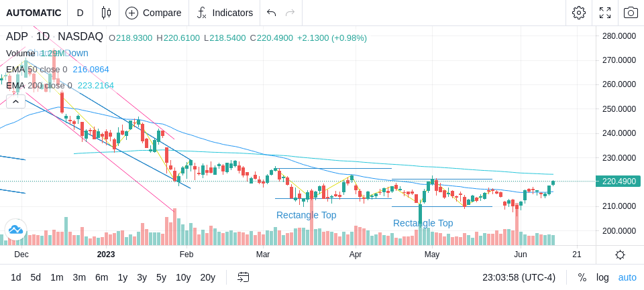644x290 pixels.
Task: Click the 220.4900 current price label
Action: coord(619,182)
